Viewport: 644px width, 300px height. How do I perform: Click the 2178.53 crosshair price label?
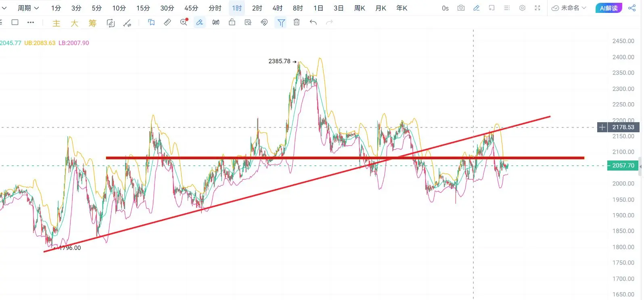623,127
